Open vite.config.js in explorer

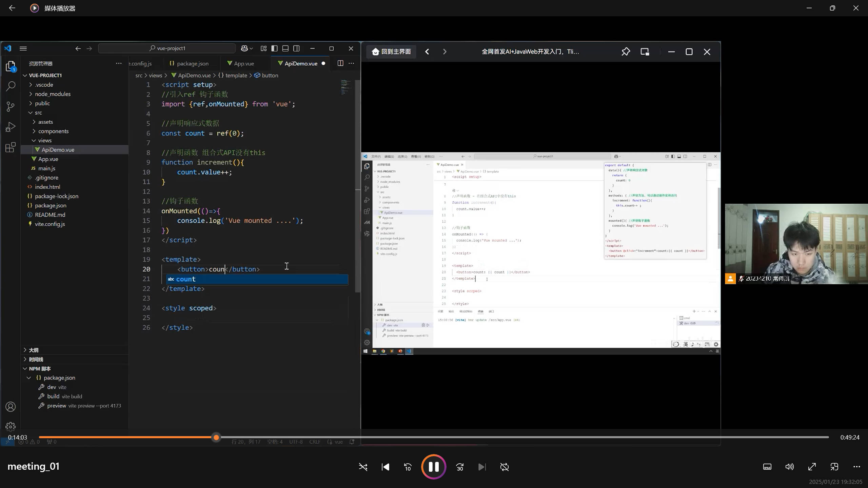[x=75, y=224]
